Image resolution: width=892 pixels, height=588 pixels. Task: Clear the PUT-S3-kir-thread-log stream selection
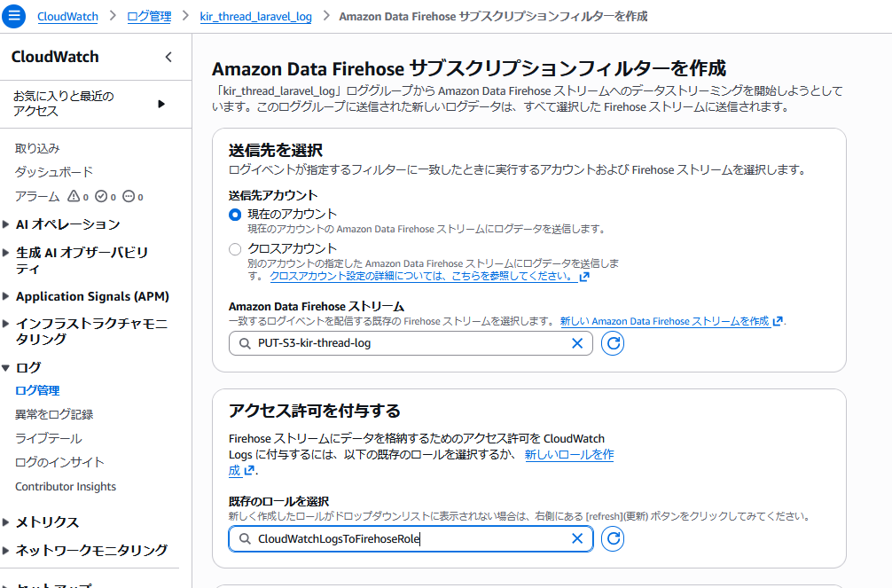pyautogui.click(x=577, y=343)
